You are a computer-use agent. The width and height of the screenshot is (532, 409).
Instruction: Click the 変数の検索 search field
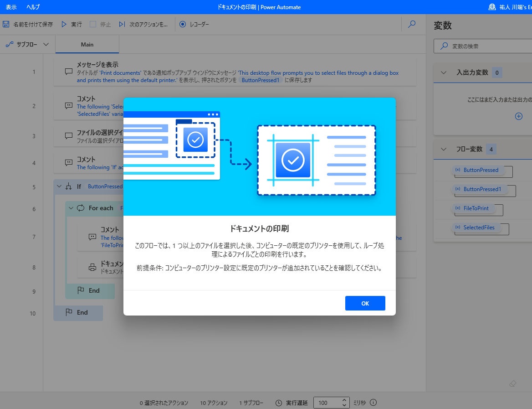point(483,46)
